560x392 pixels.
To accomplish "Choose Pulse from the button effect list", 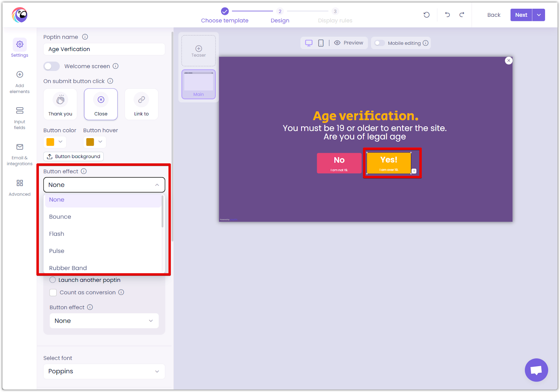I will [x=57, y=251].
